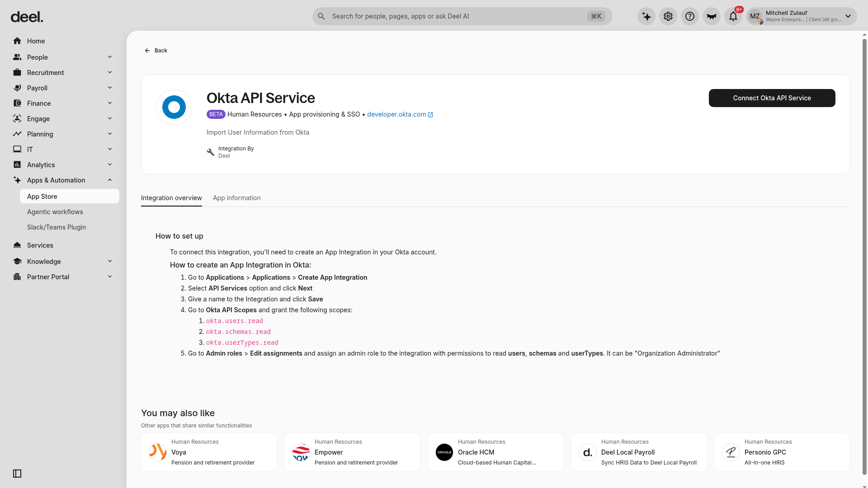Open settings gear icon
The image size is (868, 488).
(668, 16)
